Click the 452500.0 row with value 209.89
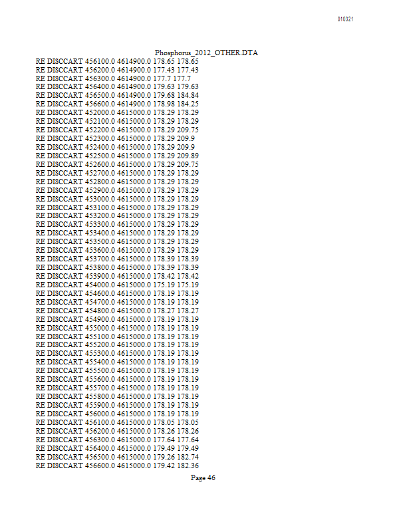 click(x=117, y=156)
